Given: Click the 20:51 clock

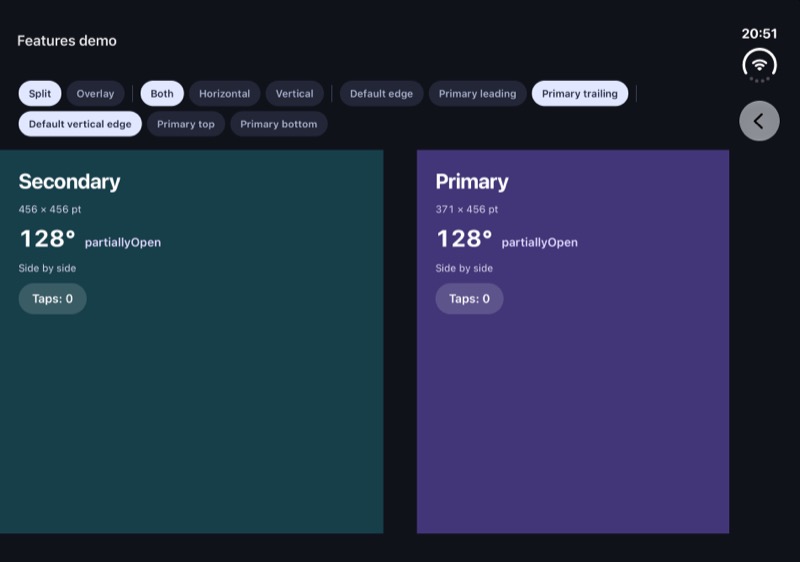Looking at the screenshot, I should click(759, 34).
